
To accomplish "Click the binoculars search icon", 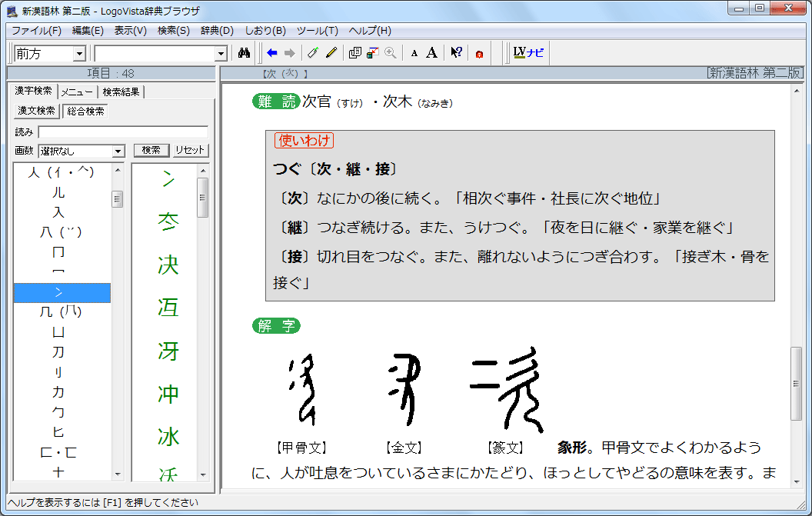I will pos(245,53).
